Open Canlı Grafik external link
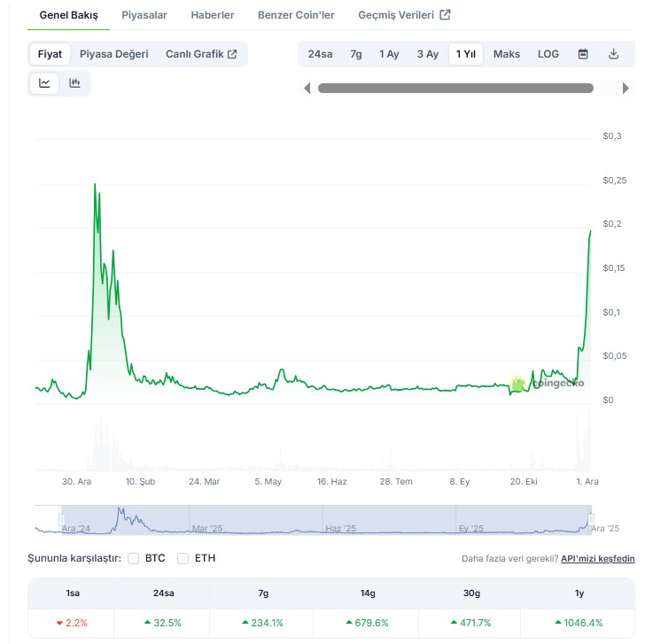The image size is (645, 644). (x=201, y=54)
